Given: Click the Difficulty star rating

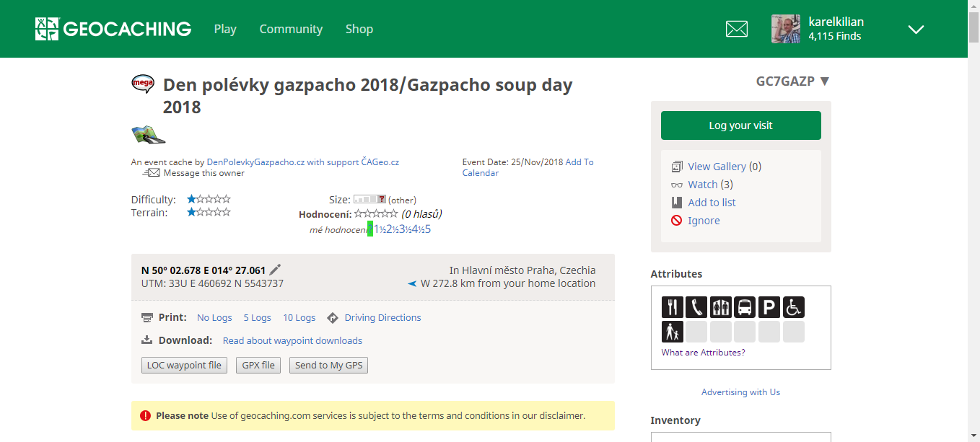Looking at the screenshot, I should (209, 199).
